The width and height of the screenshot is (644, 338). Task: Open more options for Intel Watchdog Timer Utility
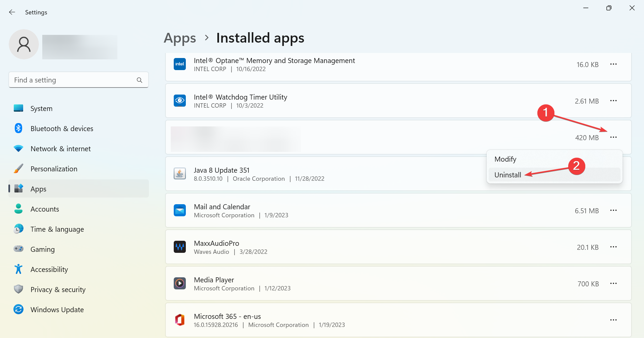click(613, 101)
